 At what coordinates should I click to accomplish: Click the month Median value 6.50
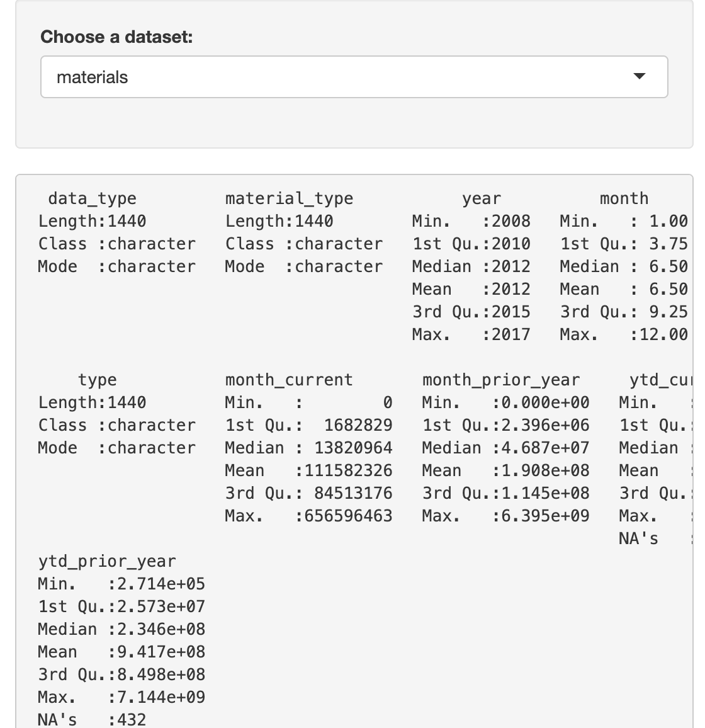[668, 267]
